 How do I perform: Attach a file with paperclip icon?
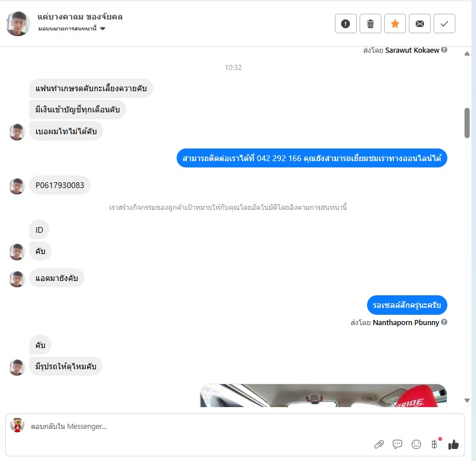point(379,444)
